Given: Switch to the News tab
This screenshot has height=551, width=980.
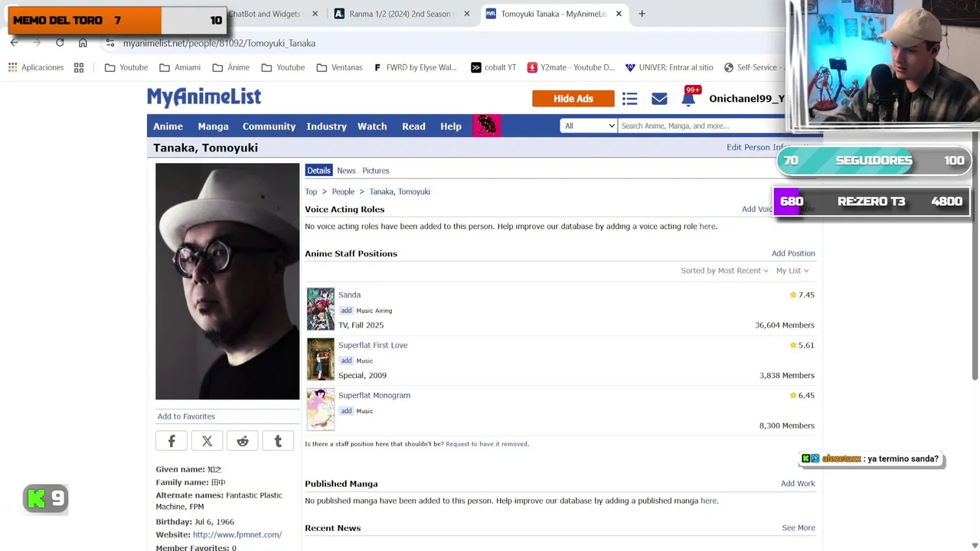Looking at the screenshot, I should point(346,171).
